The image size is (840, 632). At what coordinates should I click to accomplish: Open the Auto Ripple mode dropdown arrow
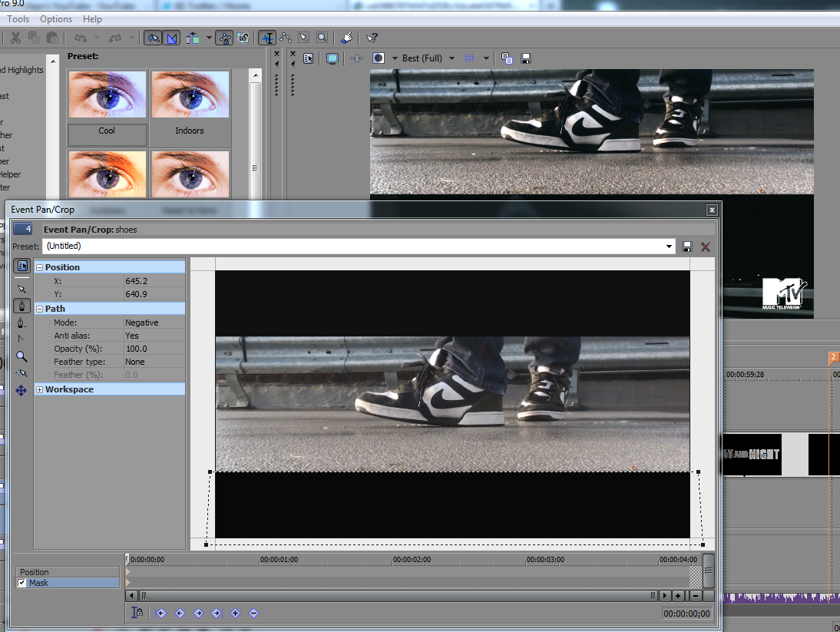pos(209,38)
